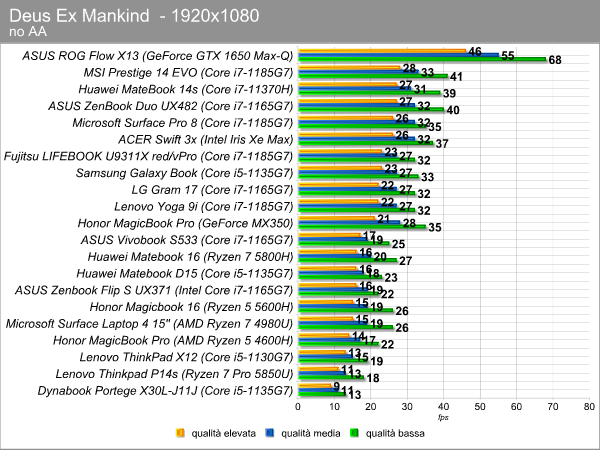Click the green bar of ASUS ZenBook Duo UX482
The width and height of the screenshot is (600, 450).
(371, 109)
